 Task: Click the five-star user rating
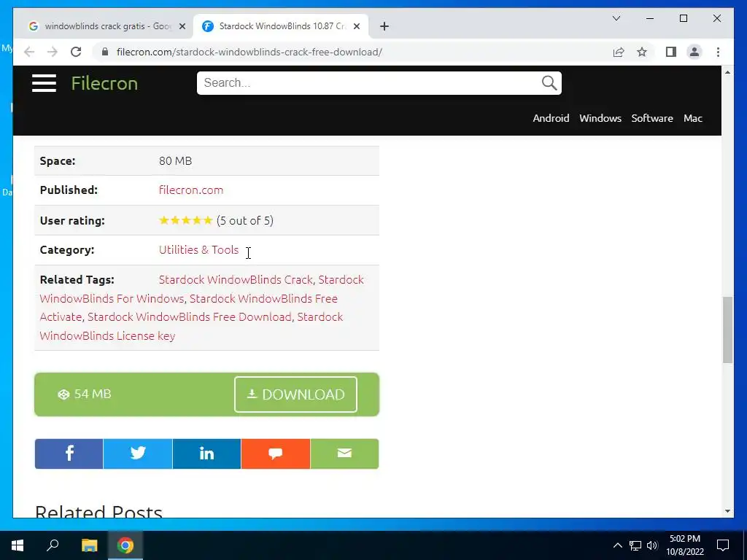pyautogui.click(x=185, y=220)
